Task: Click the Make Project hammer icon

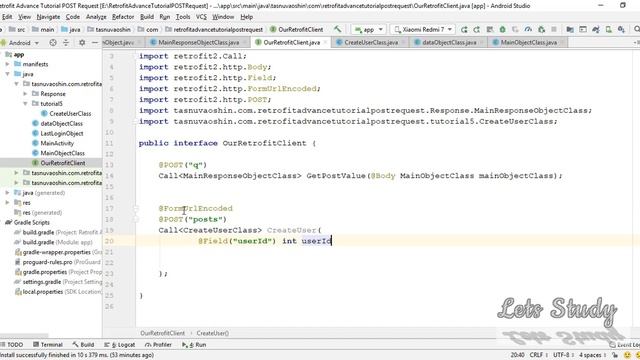Action: pos(338,29)
